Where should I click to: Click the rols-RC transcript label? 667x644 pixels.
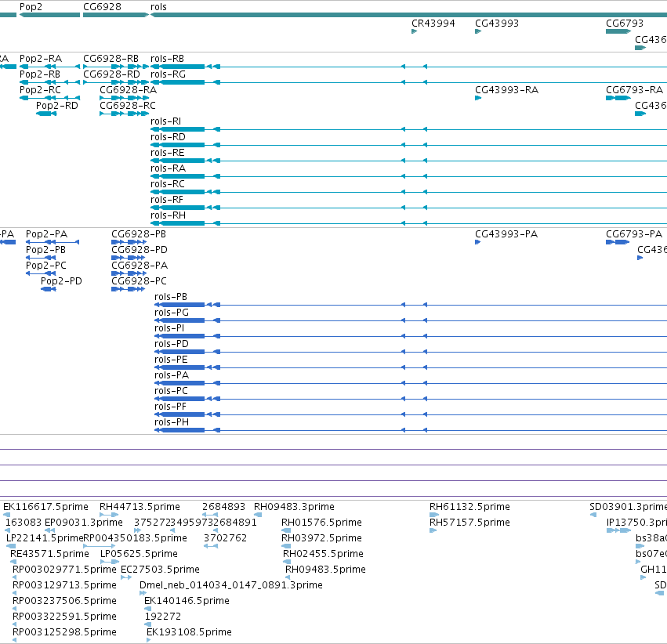point(168,184)
